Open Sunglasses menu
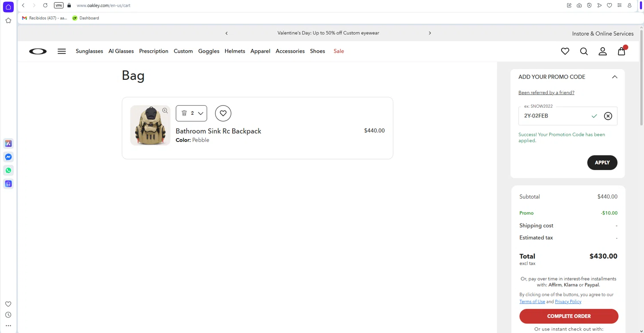Image resolution: width=644 pixels, height=333 pixels. coord(89,51)
